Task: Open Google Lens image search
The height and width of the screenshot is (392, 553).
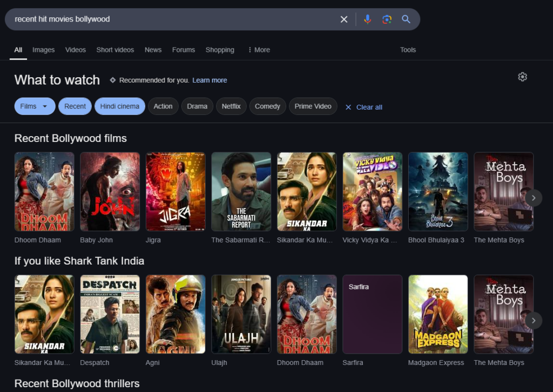Action: coord(387,19)
